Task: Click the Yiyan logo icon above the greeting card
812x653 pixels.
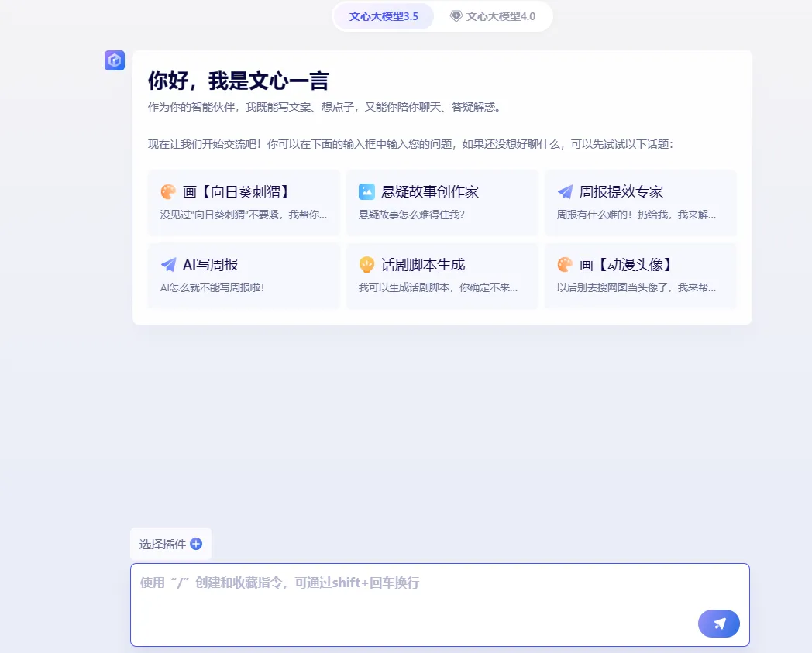Action: [x=114, y=60]
